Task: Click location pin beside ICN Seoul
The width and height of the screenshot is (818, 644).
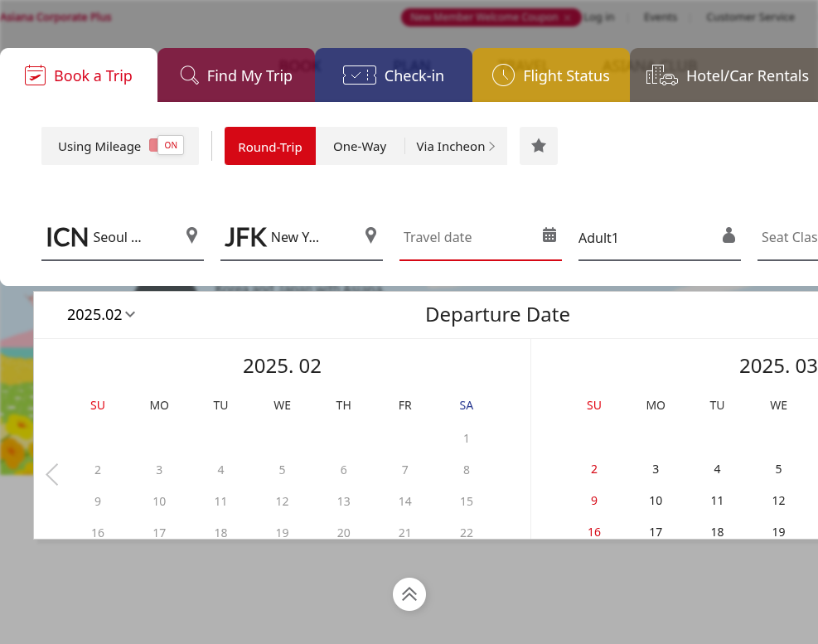Action: (x=192, y=235)
